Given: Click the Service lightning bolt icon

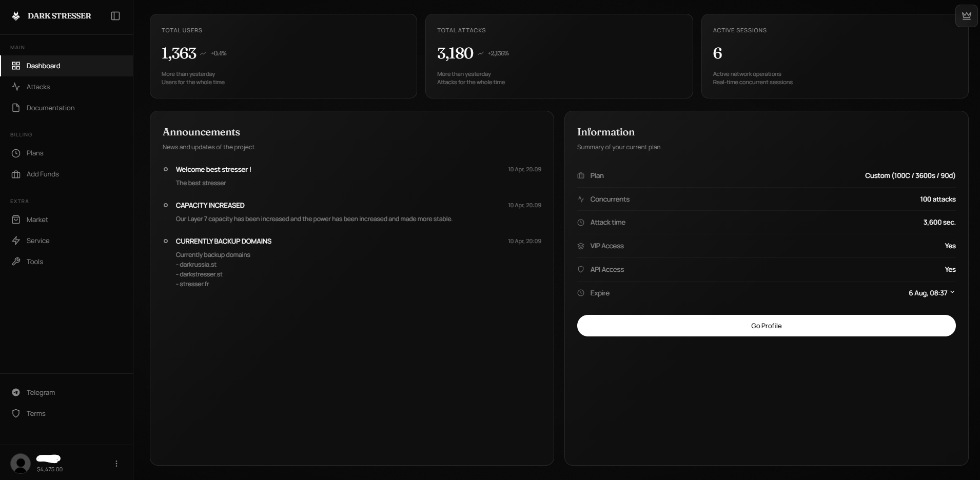Looking at the screenshot, I should click(16, 241).
